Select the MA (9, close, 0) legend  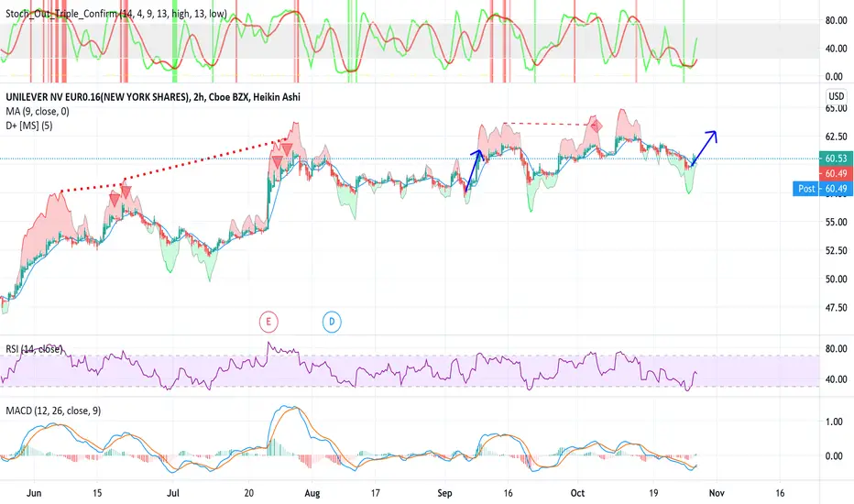coord(38,111)
